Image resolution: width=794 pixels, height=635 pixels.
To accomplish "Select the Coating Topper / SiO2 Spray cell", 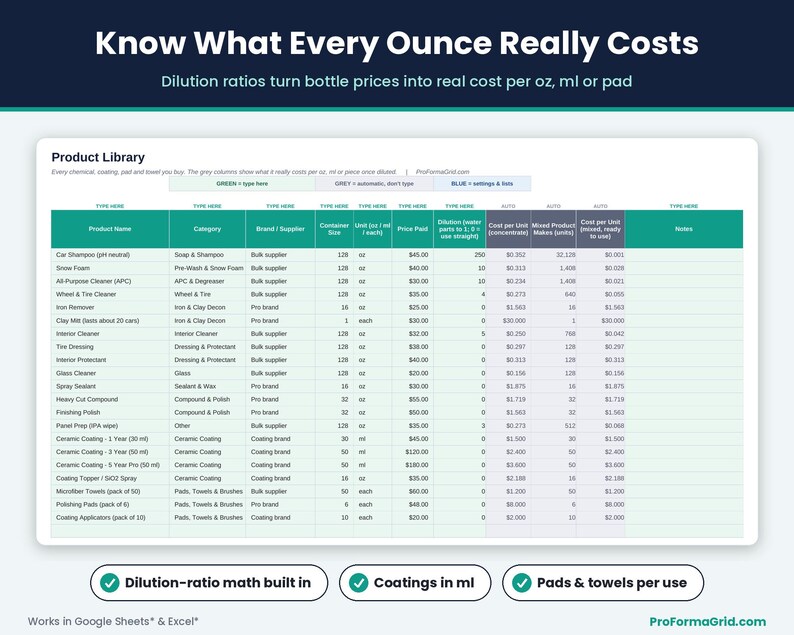I will click(x=110, y=479).
